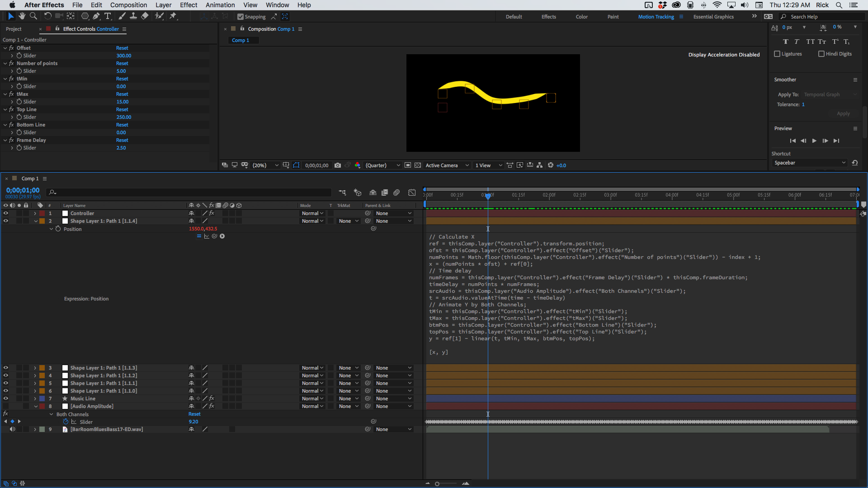The height and width of the screenshot is (488, 868).
Task: Collapse the Position property under Shape Layer 1
Action: pyautogui.click(x=51, y=229)
